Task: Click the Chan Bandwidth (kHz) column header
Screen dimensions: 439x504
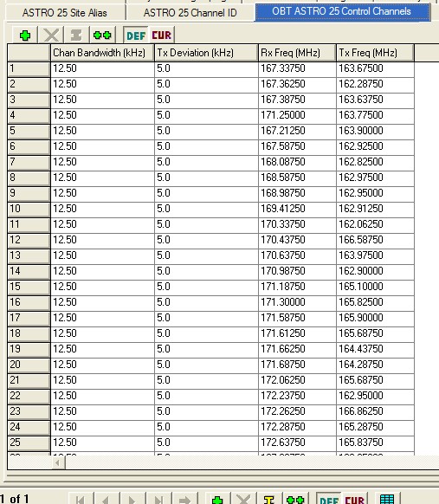Action: click(102, 53)
